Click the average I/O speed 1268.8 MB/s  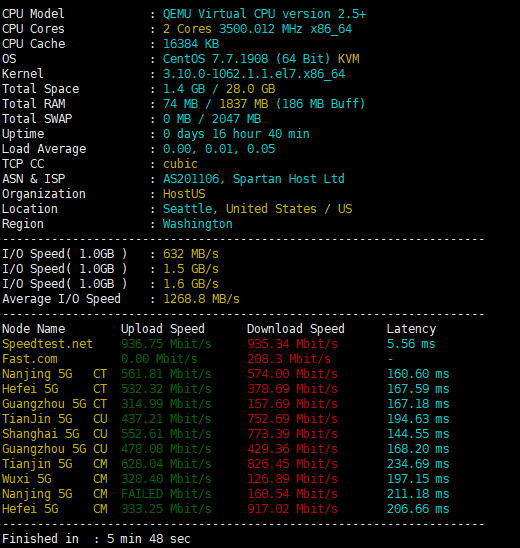201,299
